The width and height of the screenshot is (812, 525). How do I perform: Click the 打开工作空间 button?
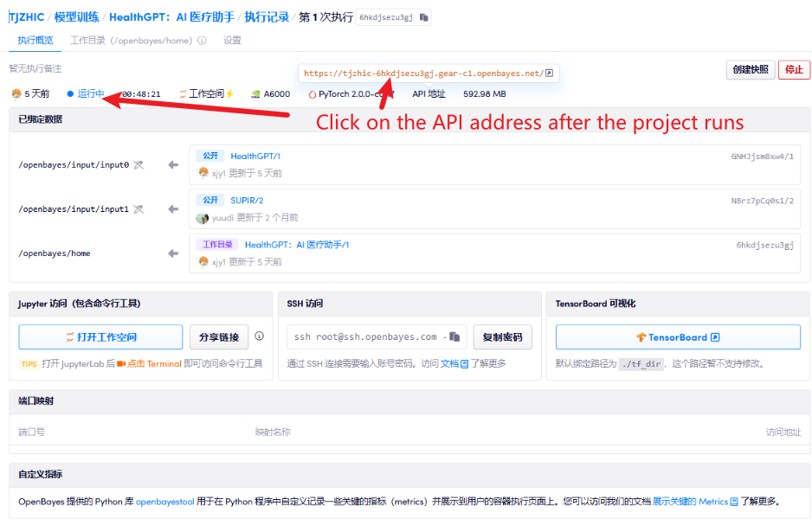click(100, 337)
